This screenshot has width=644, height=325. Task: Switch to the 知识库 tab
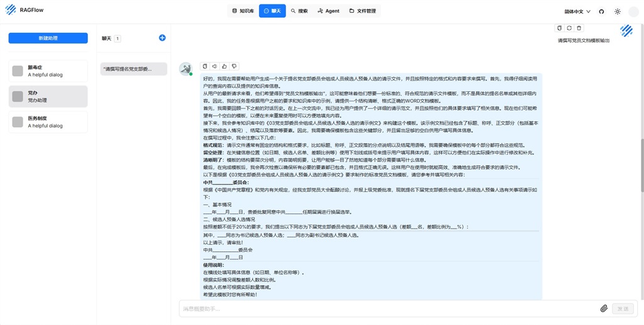coord(243,11)
